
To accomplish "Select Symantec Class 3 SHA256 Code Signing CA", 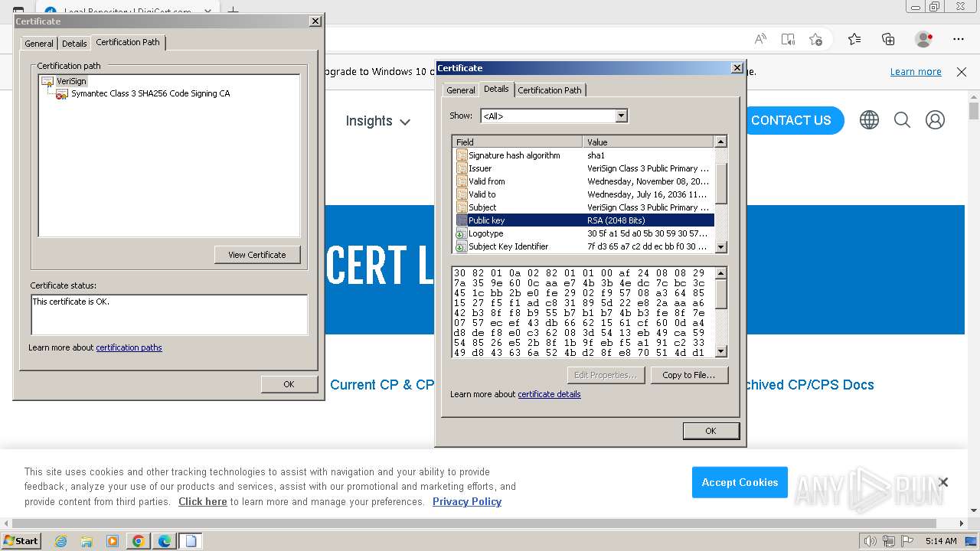I will [x=150, y=93].
